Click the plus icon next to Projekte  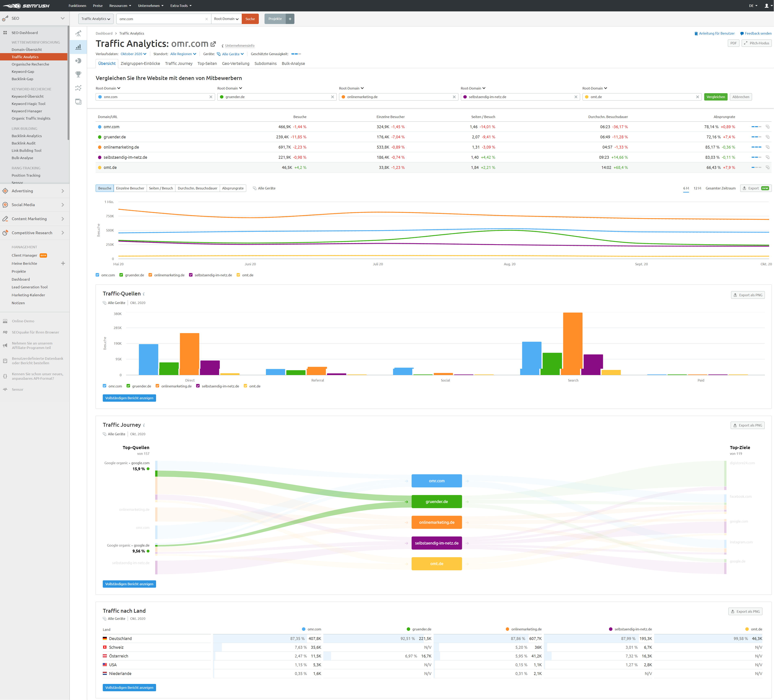(x=290, y=19)
